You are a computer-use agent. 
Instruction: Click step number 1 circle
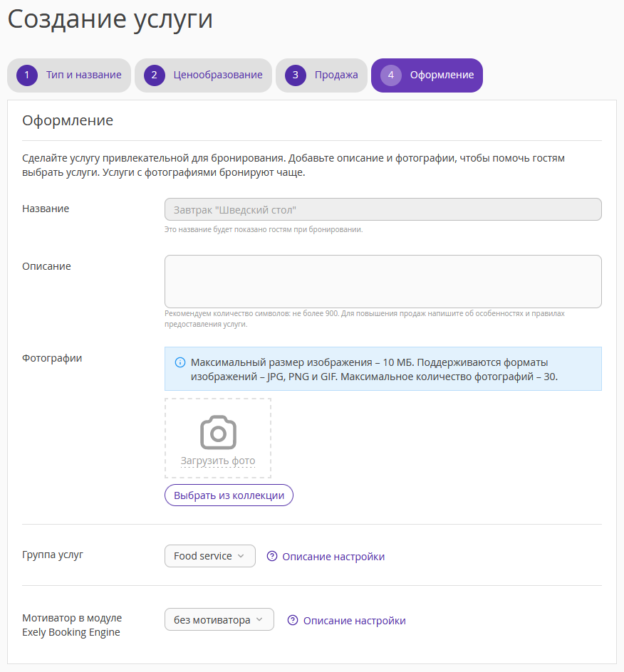[x=27, y=75]
